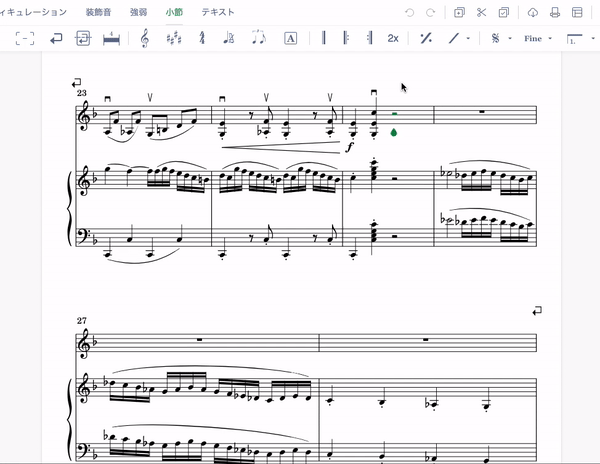Select the whole rest in violin measure 26
Screen dimensions: 600x464
tap(482, 112)
